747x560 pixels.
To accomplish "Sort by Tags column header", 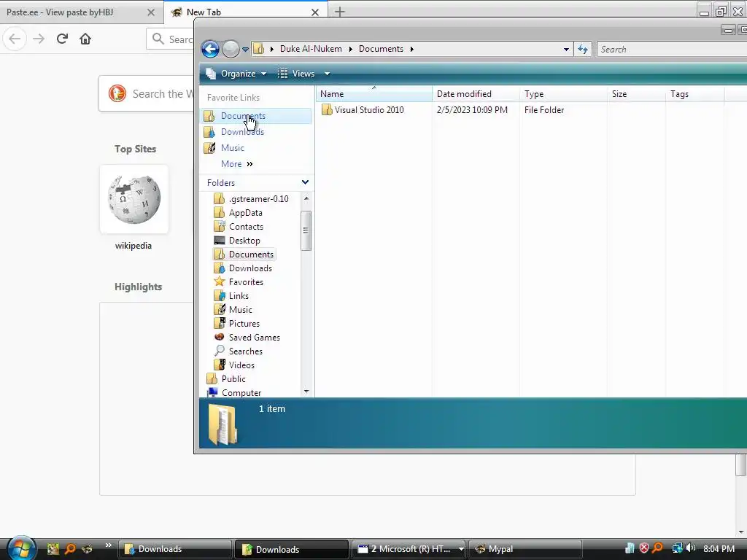I will [x=694, y=94].
